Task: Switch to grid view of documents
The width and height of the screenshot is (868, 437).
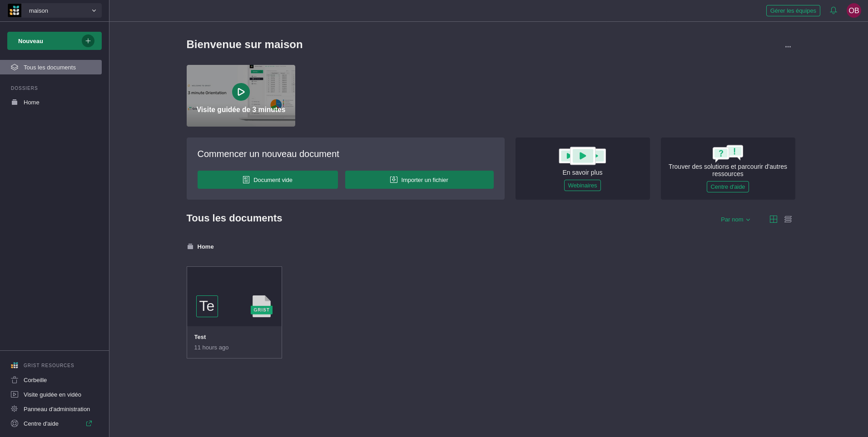Action: pyautogui.click(x=774, y=219)
